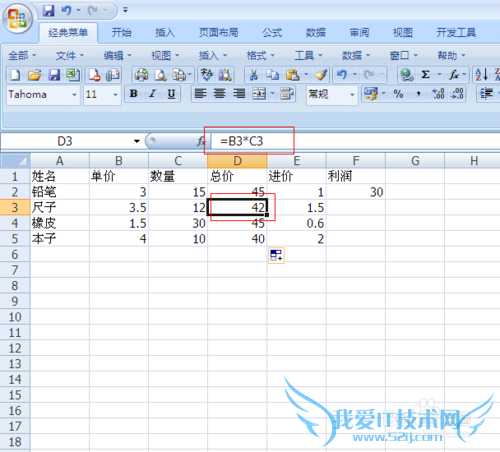The height and width of the screenshot is (452, 500).
Task: Click the AutoSum sigma icon
Action: 426,75
